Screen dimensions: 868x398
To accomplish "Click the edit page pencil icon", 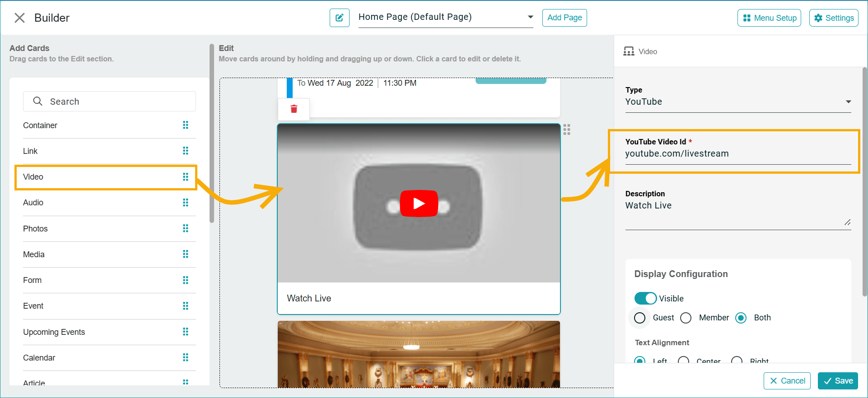I will [339, 18].
